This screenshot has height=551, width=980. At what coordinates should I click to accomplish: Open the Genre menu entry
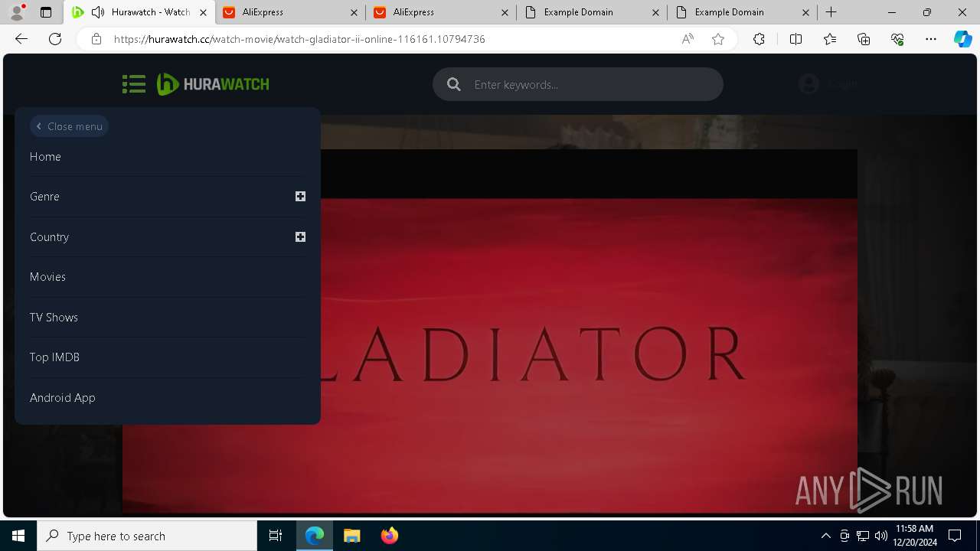click(44, 197)
